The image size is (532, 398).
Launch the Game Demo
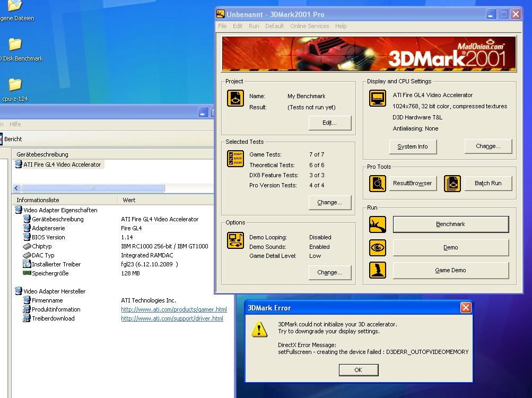(x=450, y=270)
